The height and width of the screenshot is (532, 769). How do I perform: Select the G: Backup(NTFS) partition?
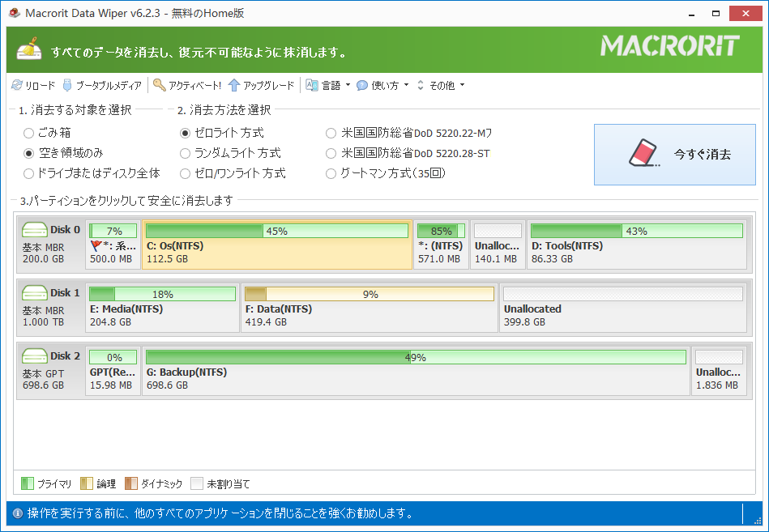416,372
